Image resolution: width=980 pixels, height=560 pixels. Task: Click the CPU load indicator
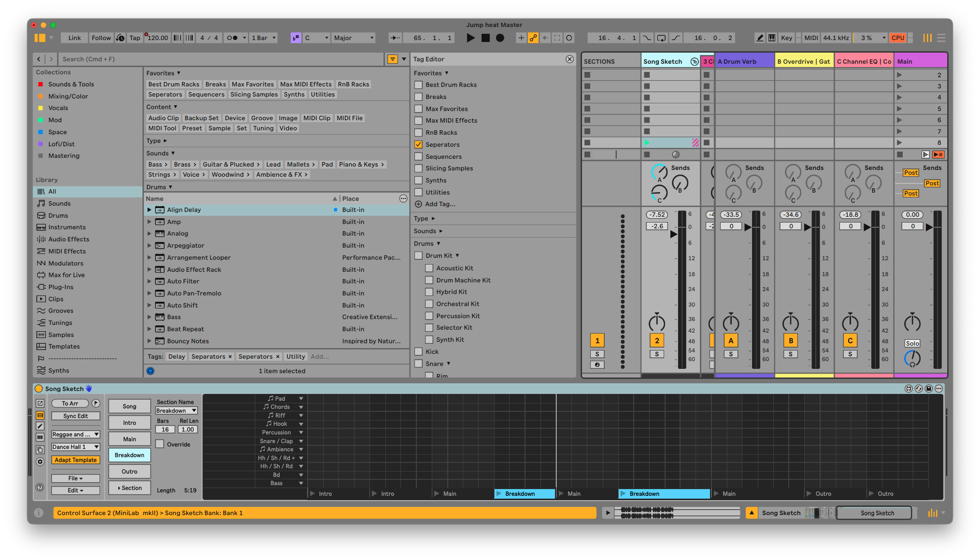click(x=898, y=38)
